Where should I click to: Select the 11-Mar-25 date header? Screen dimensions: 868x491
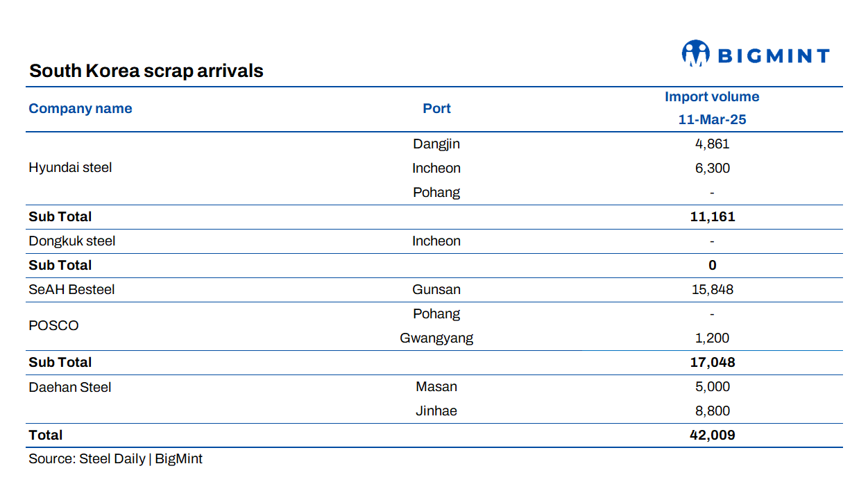tap(712, 119)
